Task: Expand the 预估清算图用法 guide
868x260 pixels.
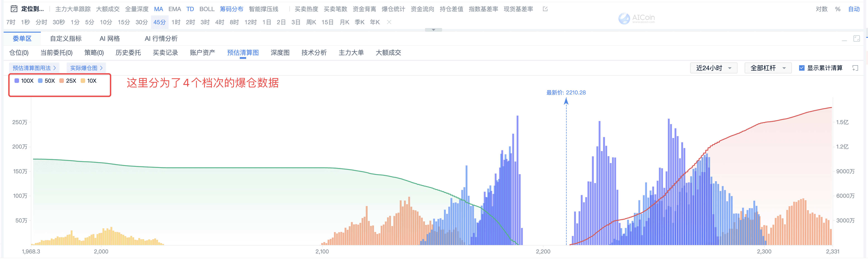Action: coord(34,68)
